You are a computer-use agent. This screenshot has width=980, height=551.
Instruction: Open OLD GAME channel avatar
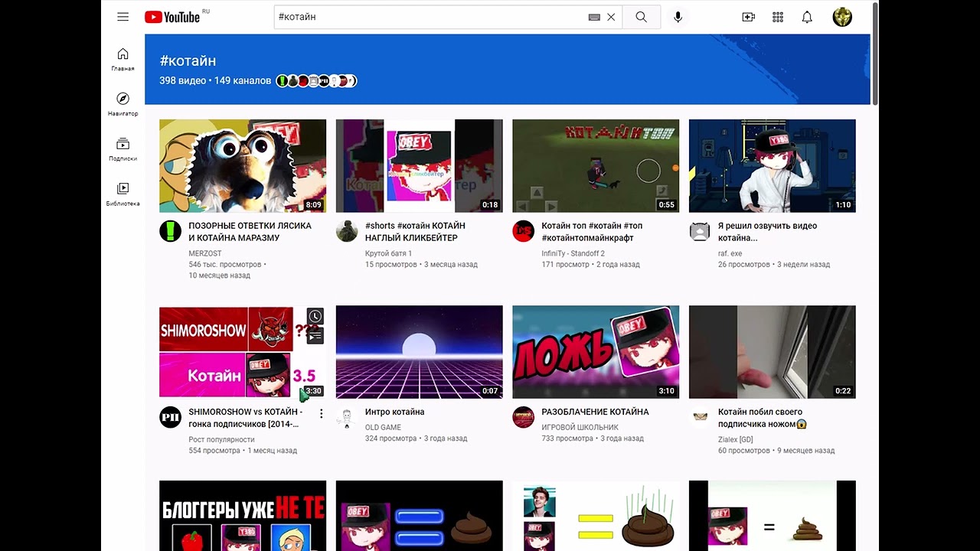pos(347,417)
